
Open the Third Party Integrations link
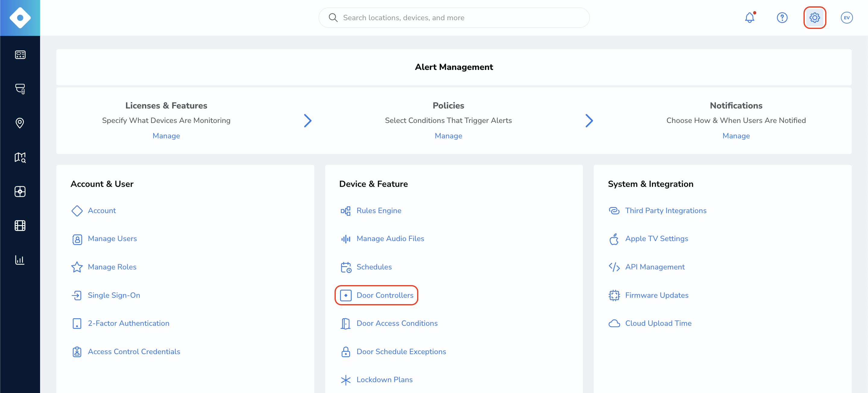pyautogui.click(x=665, y=211)
